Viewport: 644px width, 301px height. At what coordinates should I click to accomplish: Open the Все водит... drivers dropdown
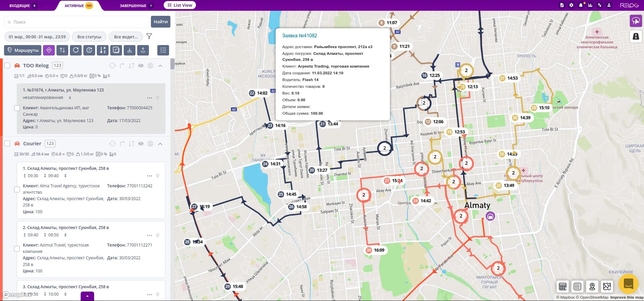point(126,37)
